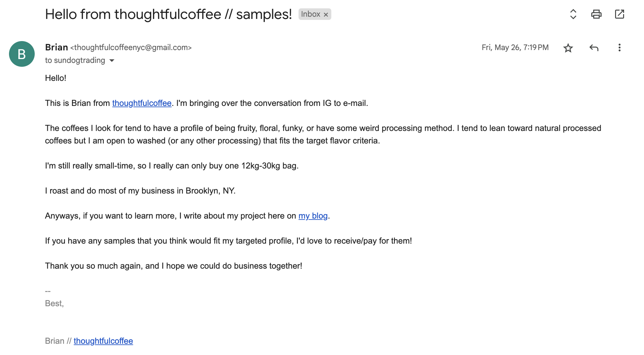The height and width of the screenshot is (355, 644).
Task: Remove the Inbox label with the x
Action: [326, 14]
